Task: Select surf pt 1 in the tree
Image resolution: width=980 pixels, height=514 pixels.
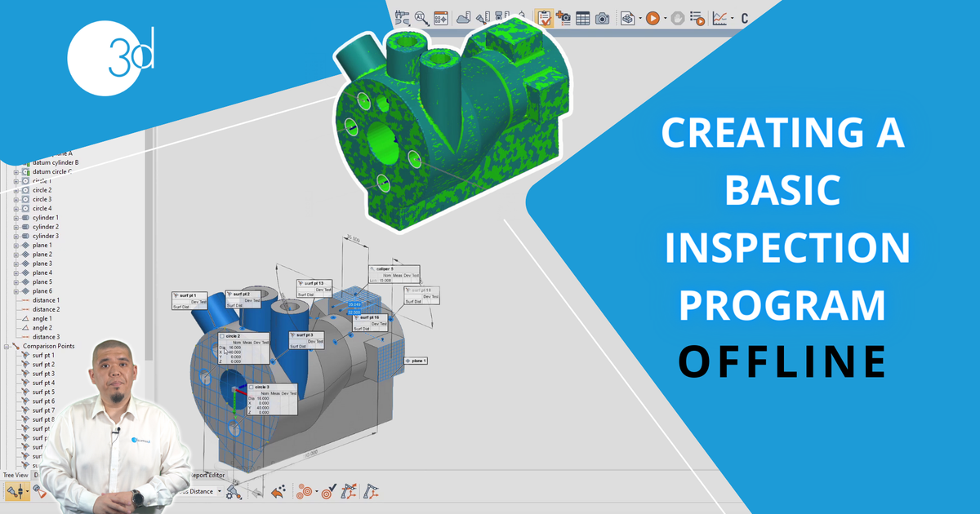Action: (x=43, y=355)
